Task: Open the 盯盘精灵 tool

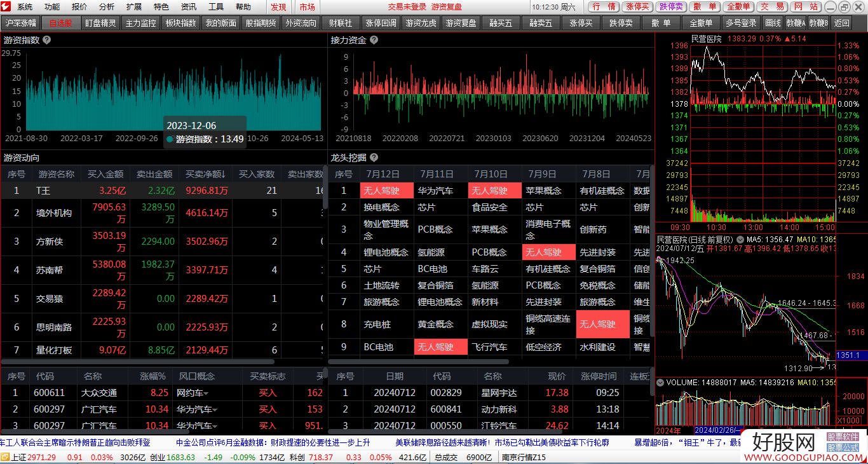Action: click(x=101, y=23)
